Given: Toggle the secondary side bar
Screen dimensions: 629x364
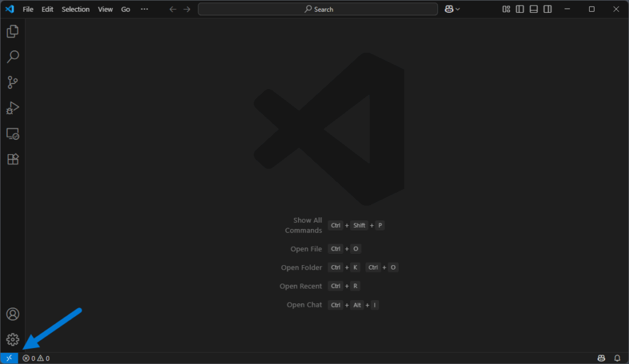Looking at the screenshot, I should 547,9.
